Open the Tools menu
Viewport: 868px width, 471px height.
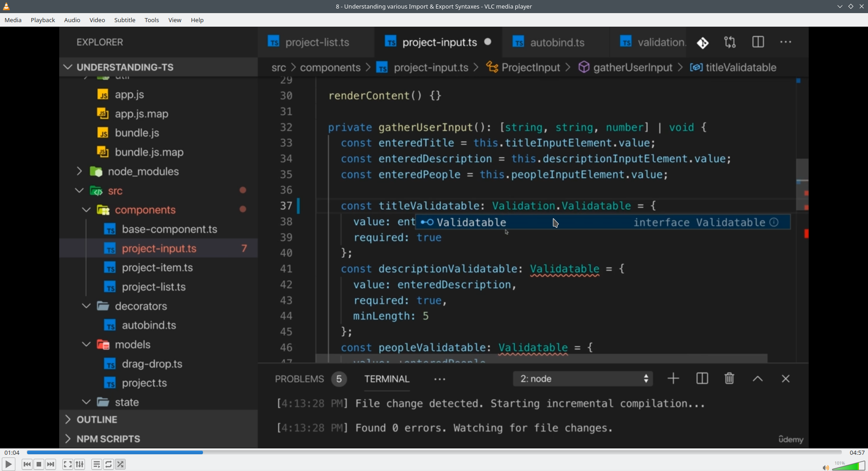point(152,20)
